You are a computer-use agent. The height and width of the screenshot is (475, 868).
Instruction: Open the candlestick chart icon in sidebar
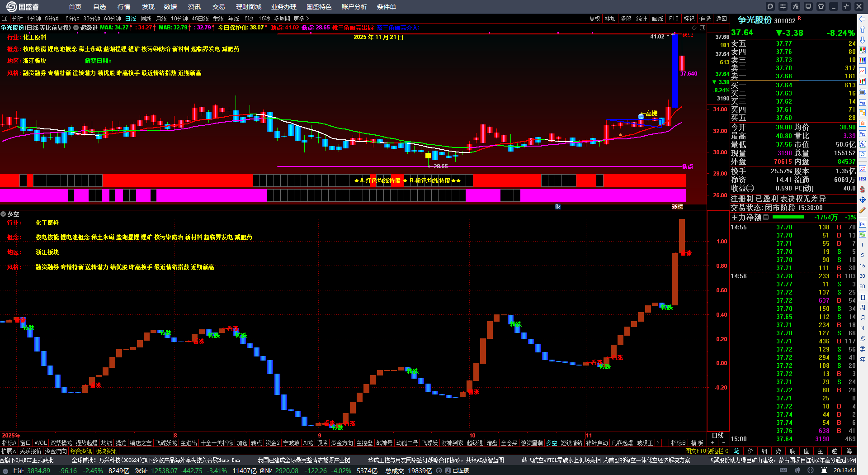pyautogui.click(x=863, y=81)
